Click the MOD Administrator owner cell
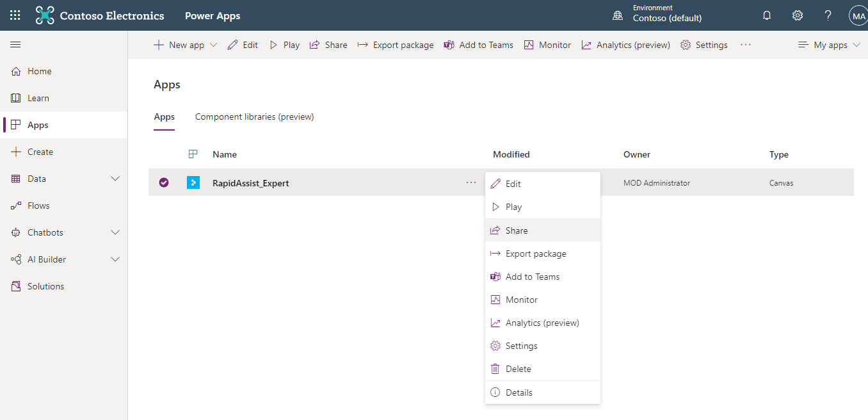Image resolution: width=868 pixels, height=420 pixels. tap(657, 183)
